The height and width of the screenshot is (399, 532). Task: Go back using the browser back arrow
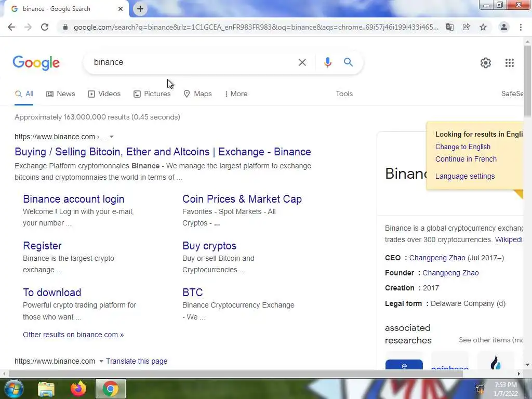point(11,27)
